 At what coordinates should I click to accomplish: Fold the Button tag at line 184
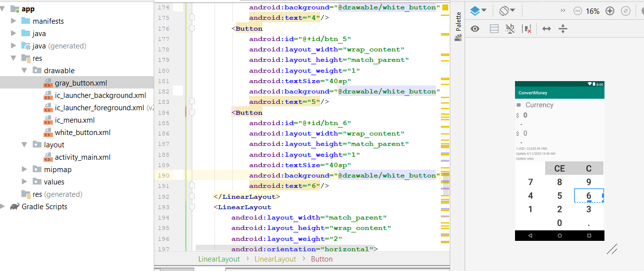192,113
